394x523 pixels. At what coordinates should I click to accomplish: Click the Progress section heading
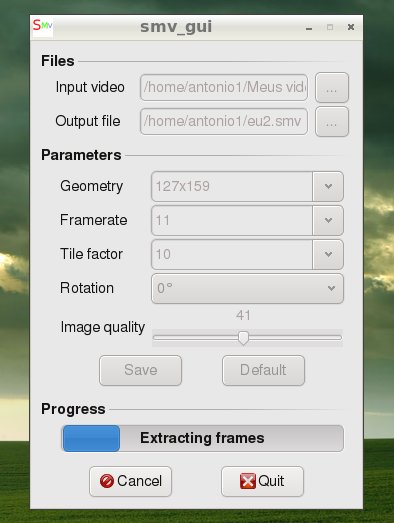(73, 409)
